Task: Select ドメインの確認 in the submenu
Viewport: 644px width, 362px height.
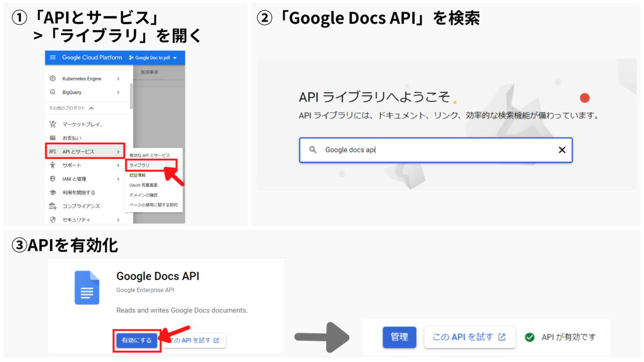Action: tap(143, 195)
